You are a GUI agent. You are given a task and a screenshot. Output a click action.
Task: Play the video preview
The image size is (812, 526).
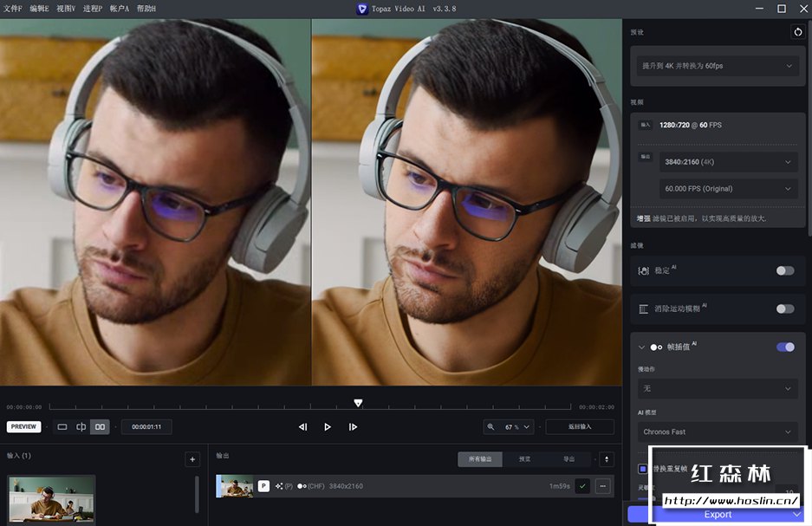tap(328, 426)
